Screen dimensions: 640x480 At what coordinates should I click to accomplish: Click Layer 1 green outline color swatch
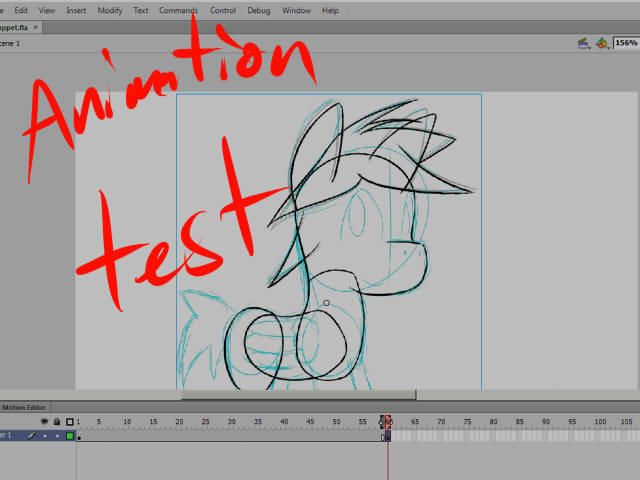(70, 436)
